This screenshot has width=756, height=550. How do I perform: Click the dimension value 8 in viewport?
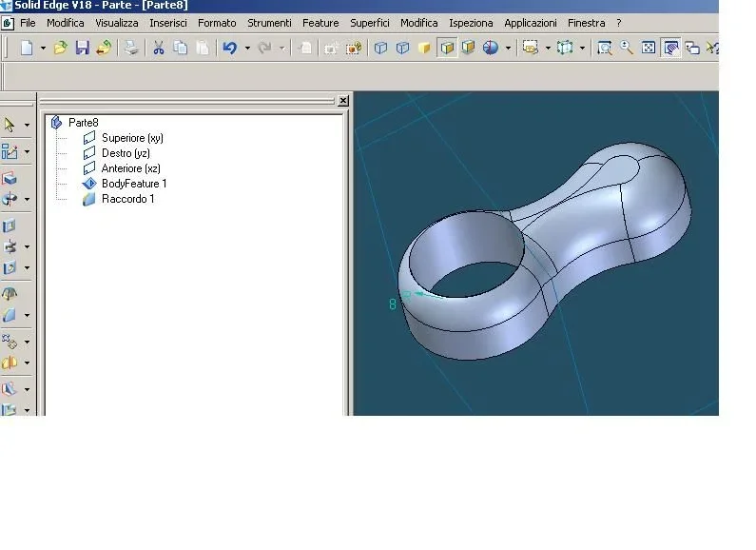[393, 304]
